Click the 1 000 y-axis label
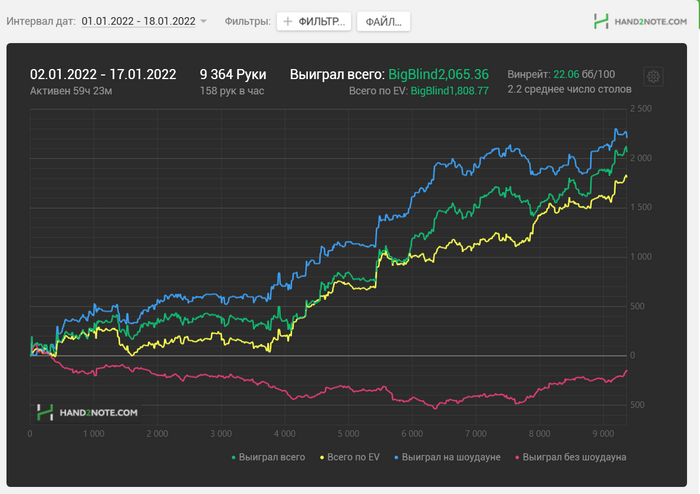 [641, 257]
